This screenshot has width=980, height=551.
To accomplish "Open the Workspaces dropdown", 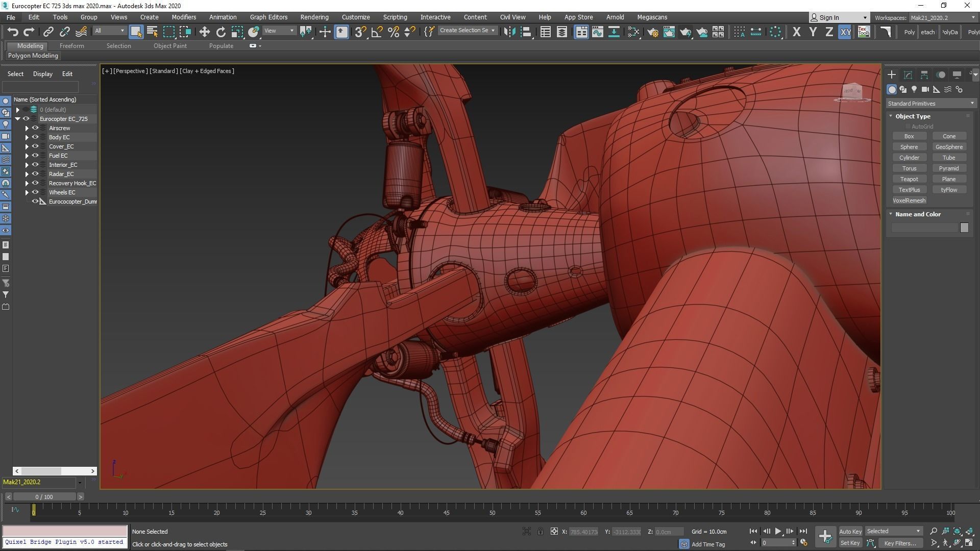I will pyautogui.click(x=942, y=18).
